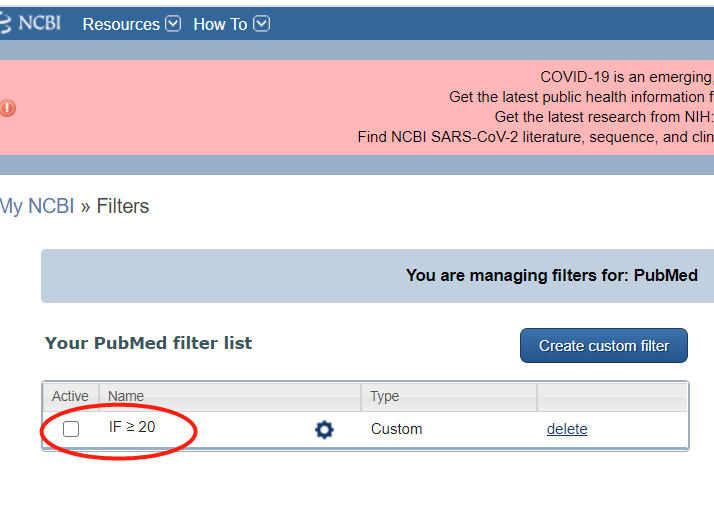Open the How To dropdown menu

point(231,24)
